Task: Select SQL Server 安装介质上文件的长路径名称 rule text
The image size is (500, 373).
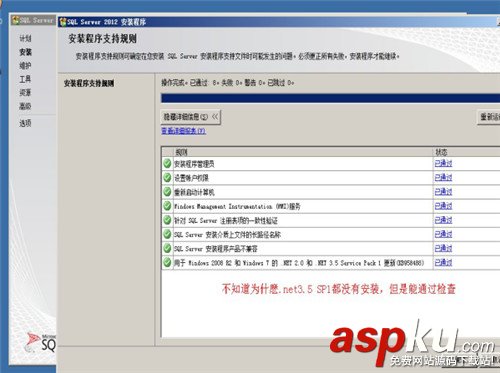Action: (228, 235)
